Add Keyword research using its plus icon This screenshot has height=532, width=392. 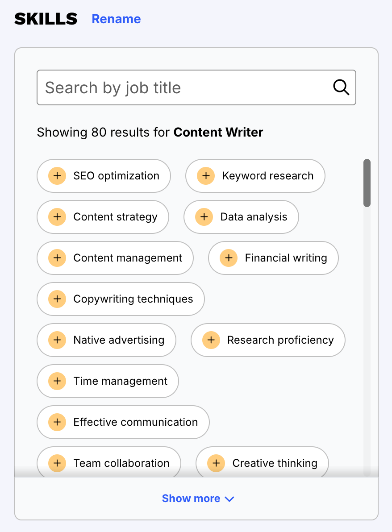point(206,176)
